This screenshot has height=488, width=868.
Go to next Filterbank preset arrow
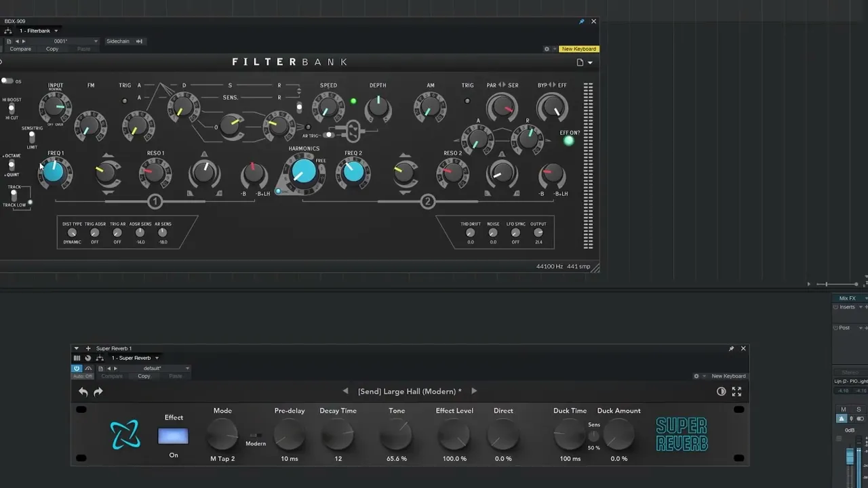[x=24, y=41]
